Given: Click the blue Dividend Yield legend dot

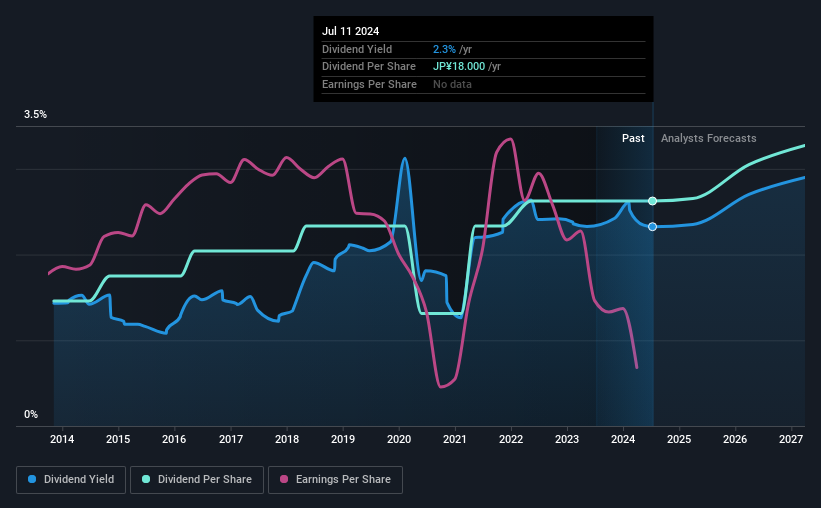Looking at the screenshot, I should click(x=32, y=479).
